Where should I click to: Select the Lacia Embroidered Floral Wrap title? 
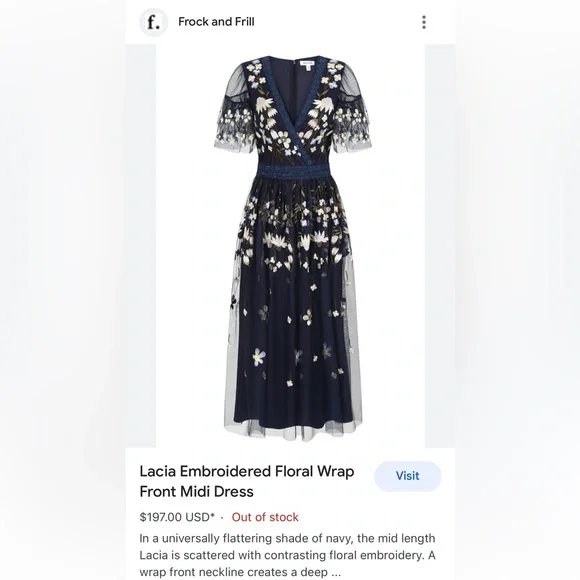[x=247, y=471]
